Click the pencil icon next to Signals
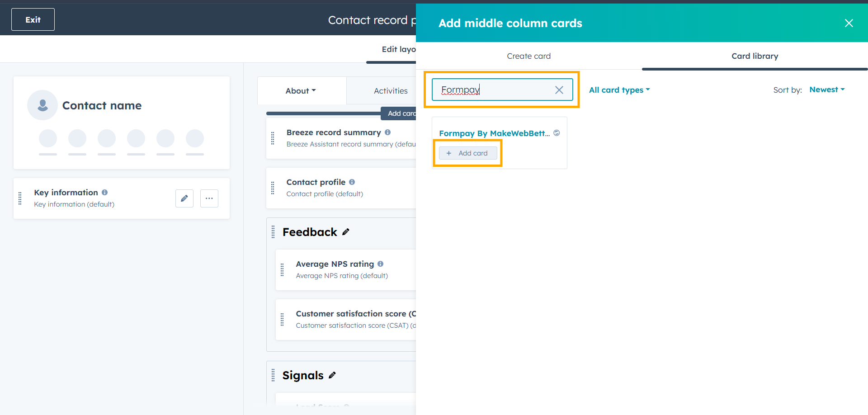Screen dimensions: 868x415 click(332, 375)
